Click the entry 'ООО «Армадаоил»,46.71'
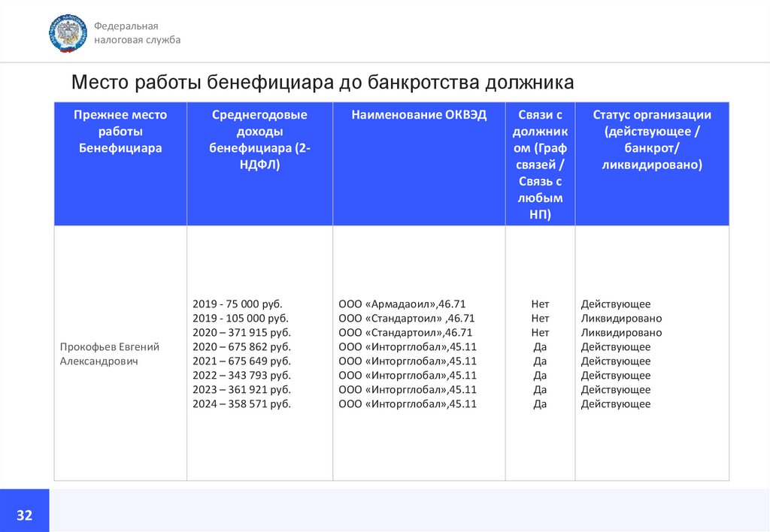 pyautogui.click(x=402, y=304)
